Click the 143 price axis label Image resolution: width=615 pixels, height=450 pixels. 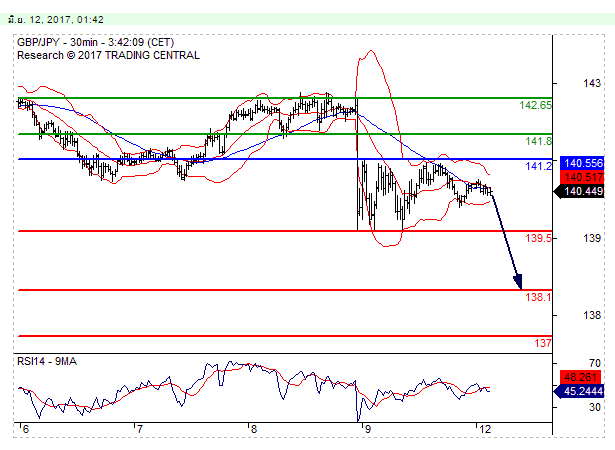592,83
